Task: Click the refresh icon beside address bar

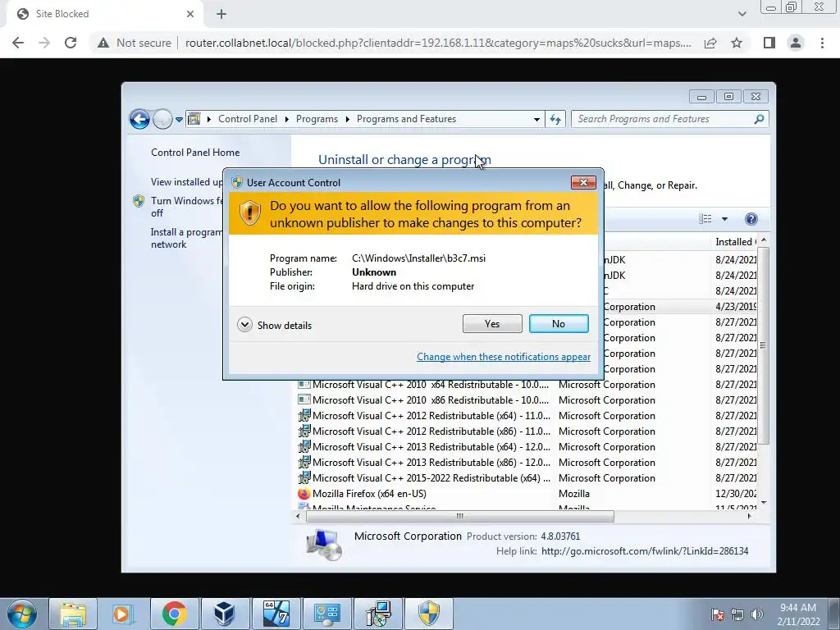Action: (555, 120)
